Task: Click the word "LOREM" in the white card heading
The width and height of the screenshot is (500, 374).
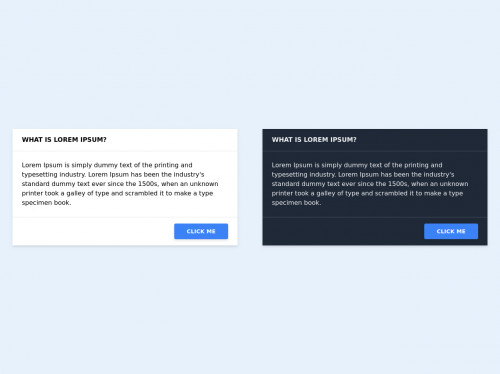Action: (x=66, y=140)
